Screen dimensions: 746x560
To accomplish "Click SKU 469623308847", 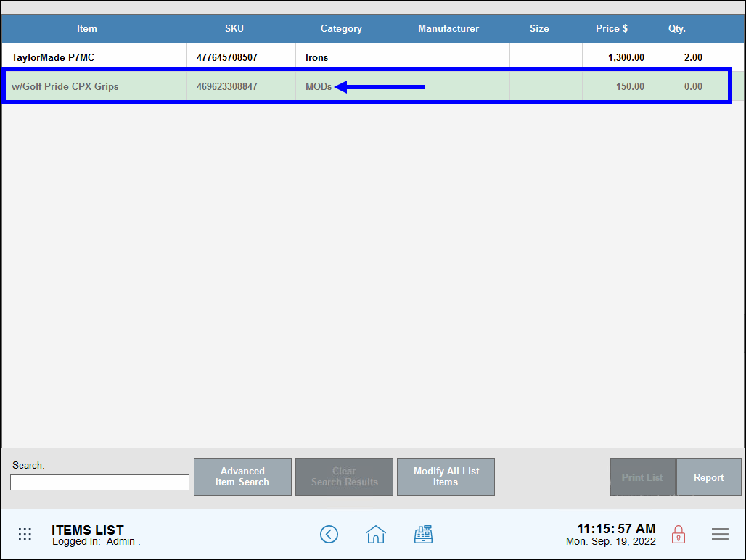I will (227, 86).
